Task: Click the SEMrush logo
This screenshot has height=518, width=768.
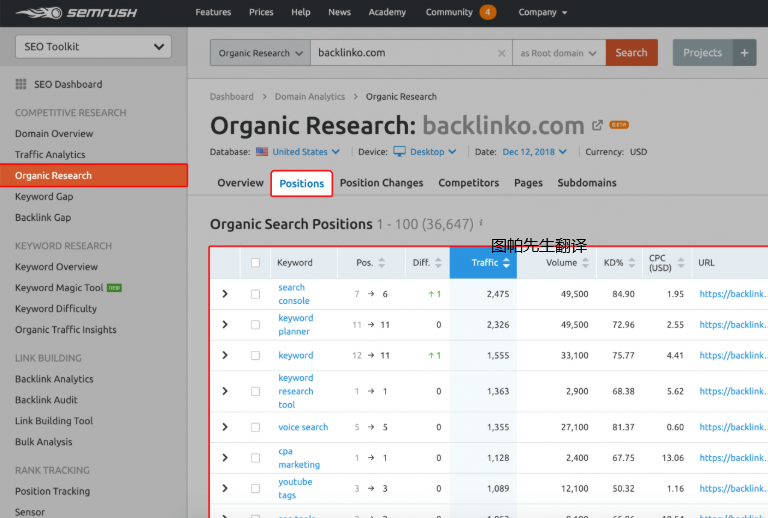Action: click(x=76, y=12)
